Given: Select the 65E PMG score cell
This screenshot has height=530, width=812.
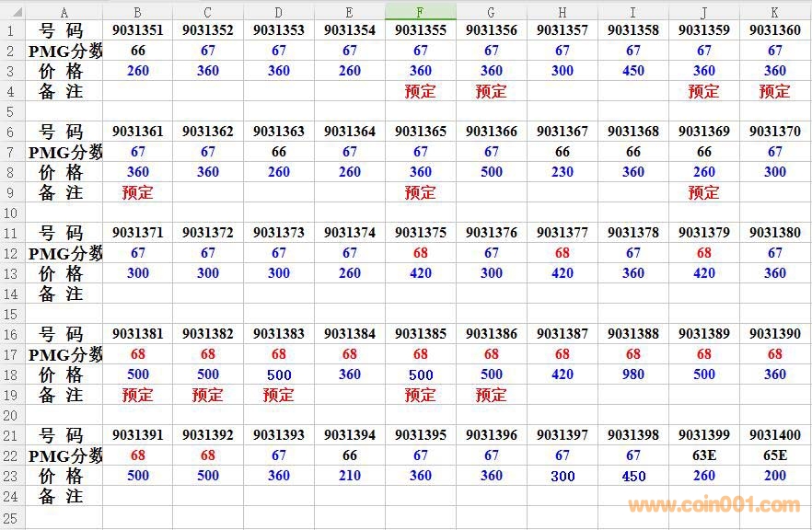Looking at the screenshot, I should point(775,455).
